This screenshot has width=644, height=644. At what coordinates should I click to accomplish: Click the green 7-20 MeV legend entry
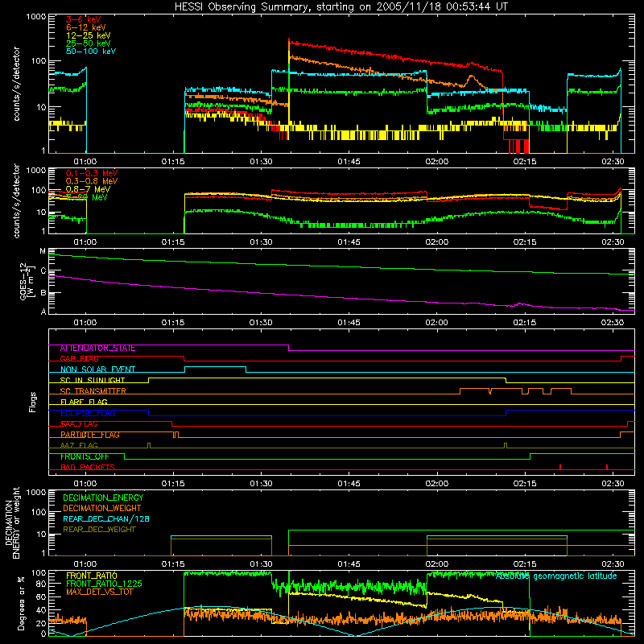coord(87,197)
